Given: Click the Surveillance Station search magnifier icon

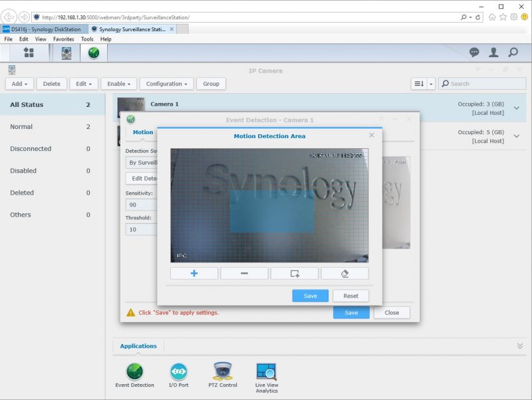Looking at the screenshot, I should pyautogui.click(x=513, y=52).
